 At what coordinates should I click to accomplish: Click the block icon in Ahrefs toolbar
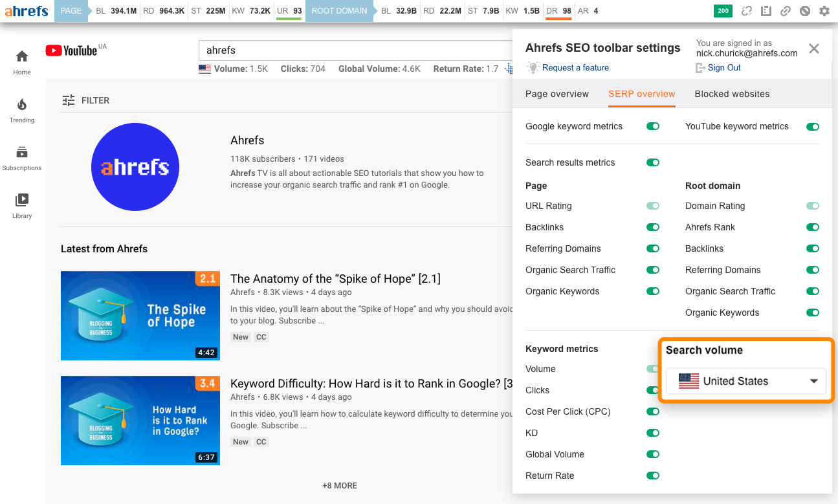tap(804, 11)
